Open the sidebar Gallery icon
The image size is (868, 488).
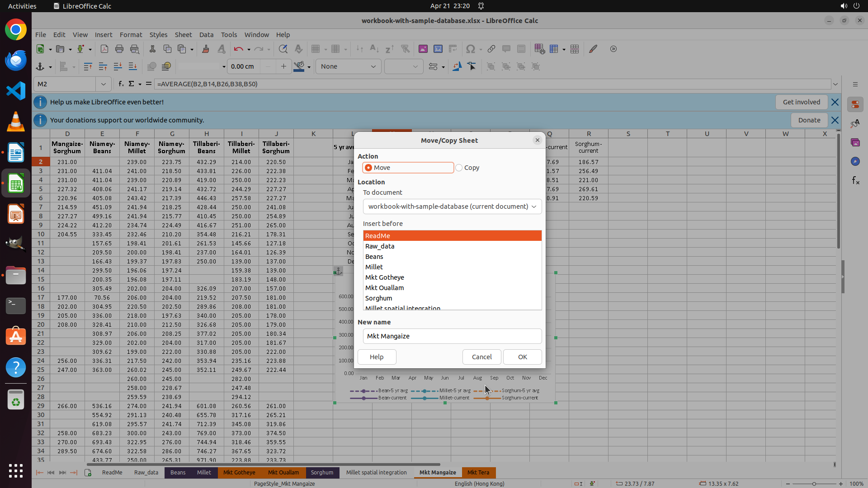(855, 142)
